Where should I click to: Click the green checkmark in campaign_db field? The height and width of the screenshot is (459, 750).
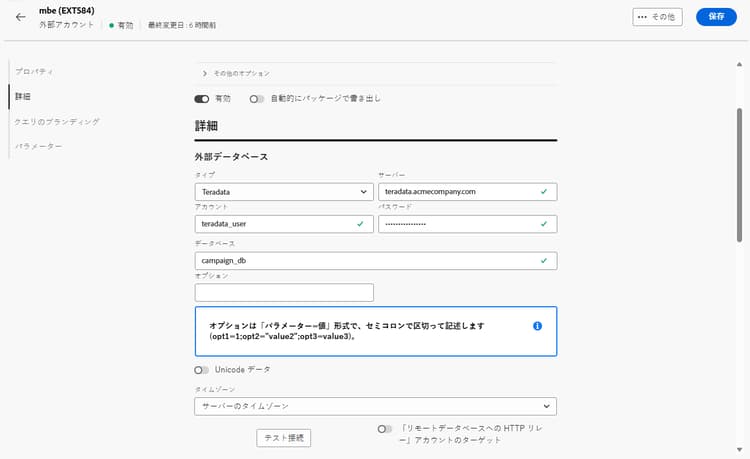pyautogui.click(x=544, y=261)
